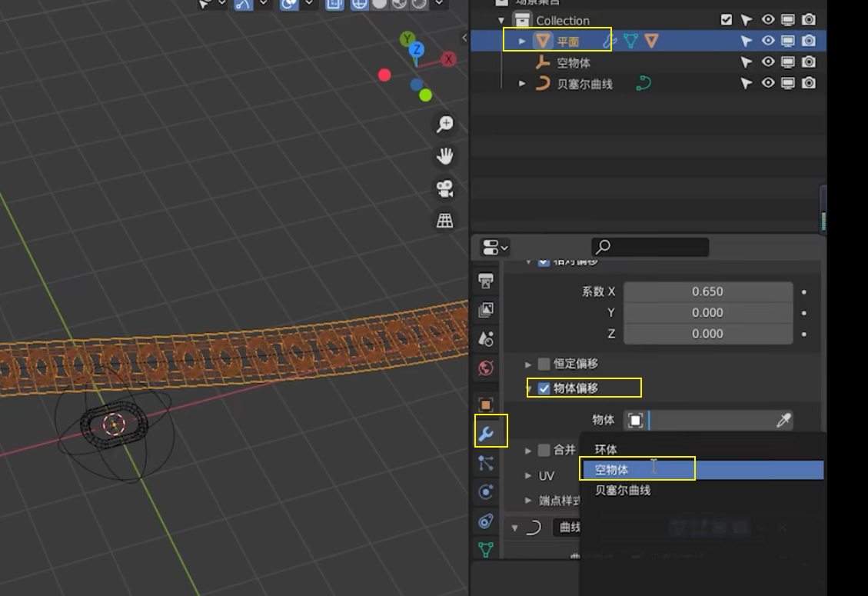Expand the 端点样式 panel

(528, 500)
